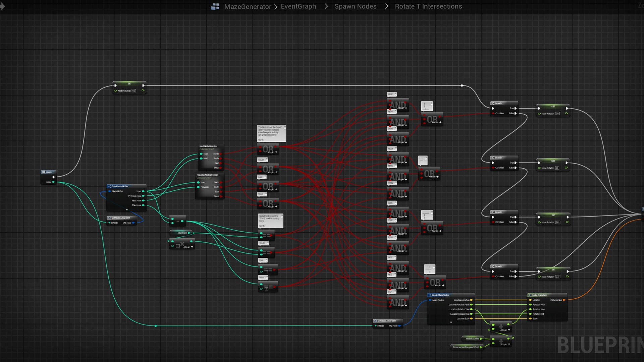Screen dimensions: 644x362
Task: Click the Break MazeNodes break-struct icon
Action: (110, 186)
